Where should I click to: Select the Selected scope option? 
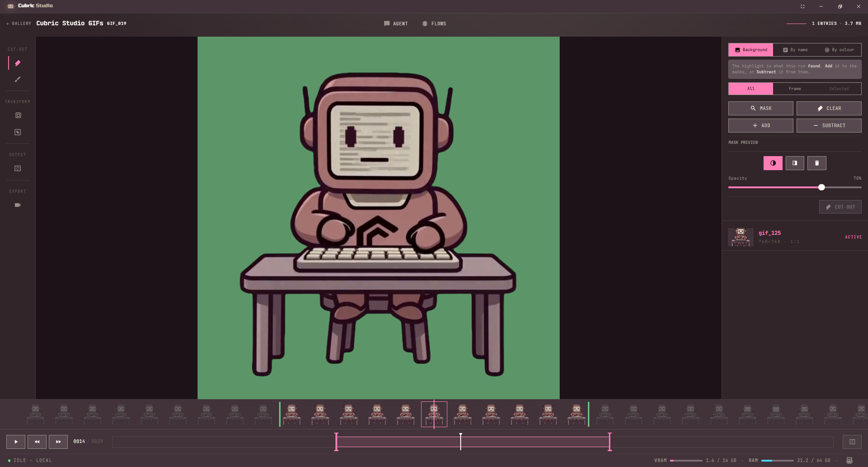[x=839, y=89]
